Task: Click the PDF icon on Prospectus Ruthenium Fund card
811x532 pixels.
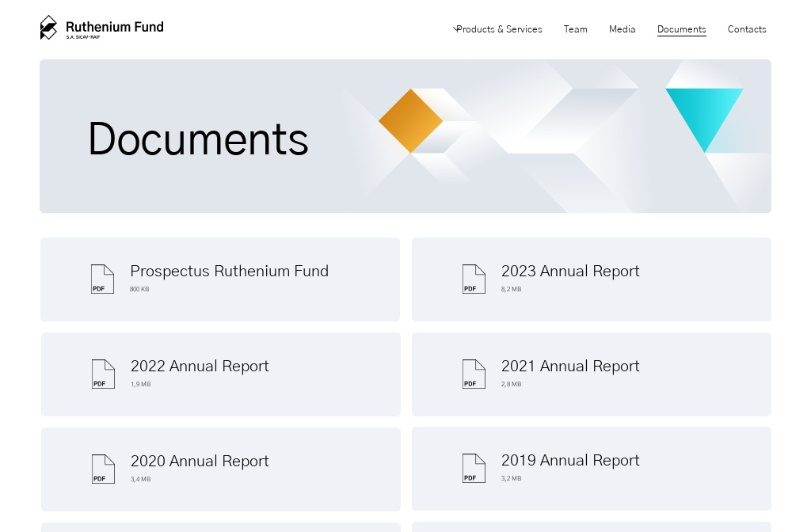Action: [102, 279]
